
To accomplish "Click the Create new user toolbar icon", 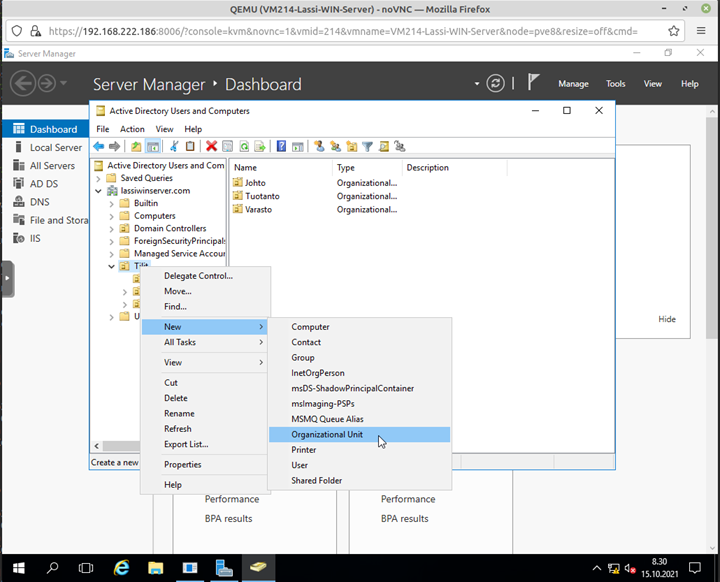I will (x=319, y=147).
